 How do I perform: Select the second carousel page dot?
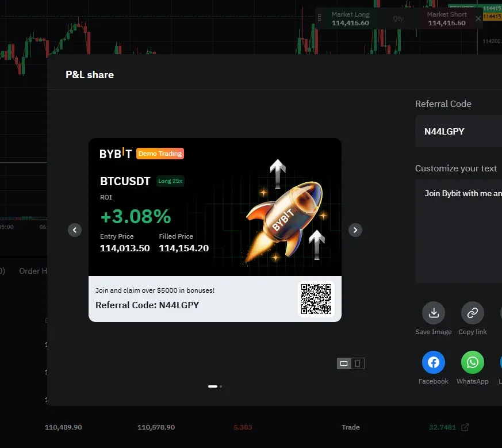[221, 386]
